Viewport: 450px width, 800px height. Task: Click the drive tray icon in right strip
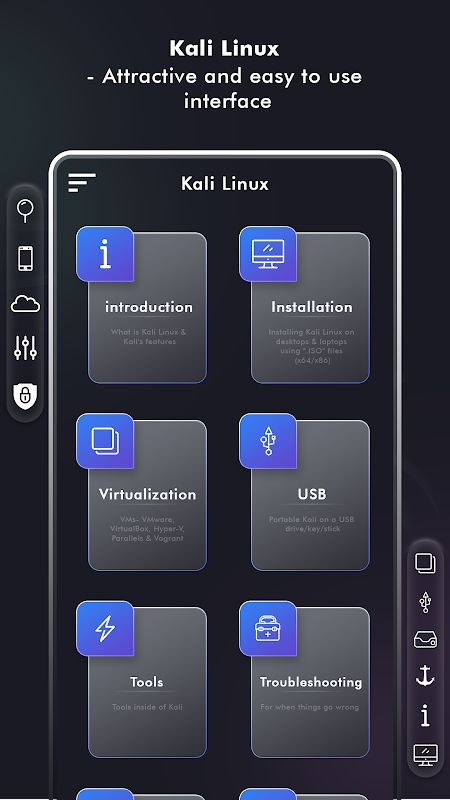pos(425,639)
